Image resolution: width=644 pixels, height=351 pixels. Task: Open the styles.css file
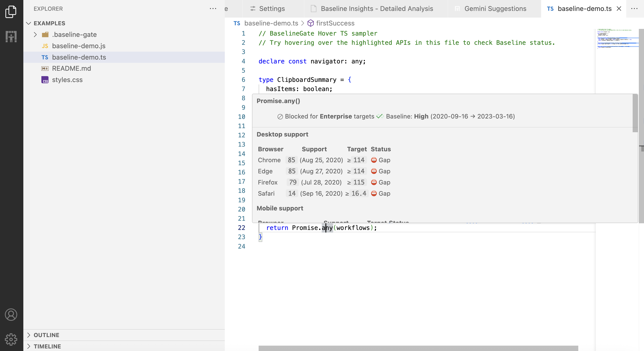[x=67, y=80]
